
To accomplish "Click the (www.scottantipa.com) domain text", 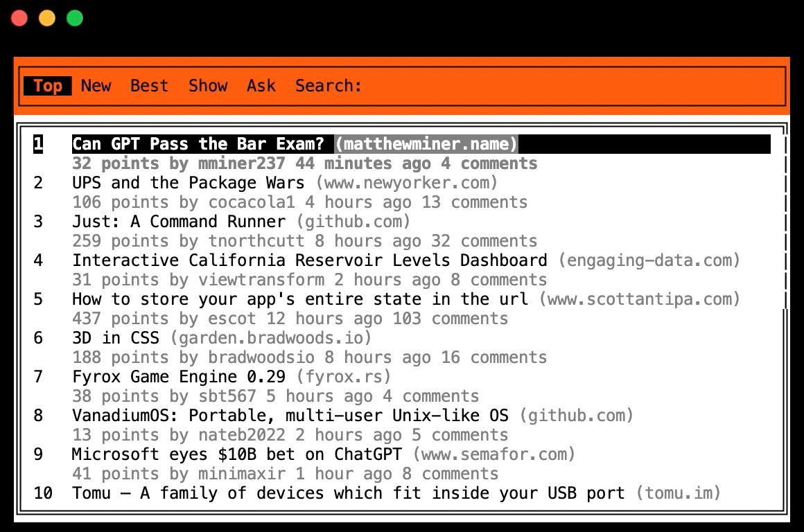I will pyautogui.click(x=640, y=299).
